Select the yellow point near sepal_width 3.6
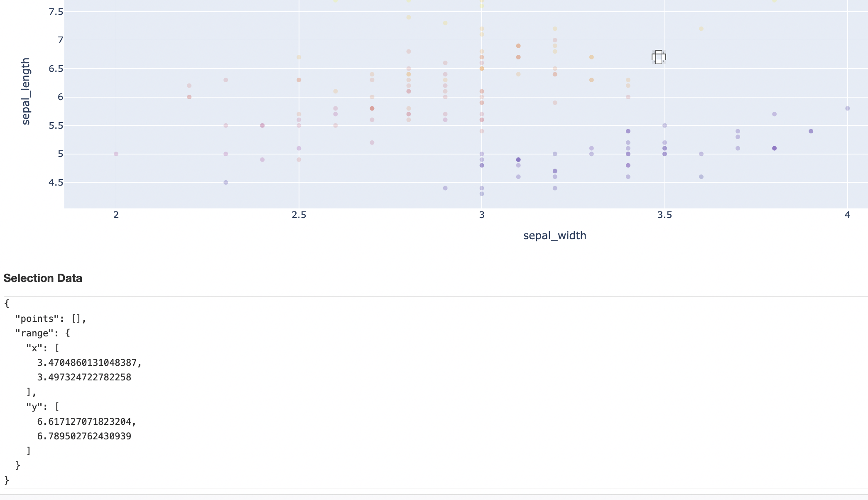The height and width of the screenshot is (500, 868). (700, 29)
